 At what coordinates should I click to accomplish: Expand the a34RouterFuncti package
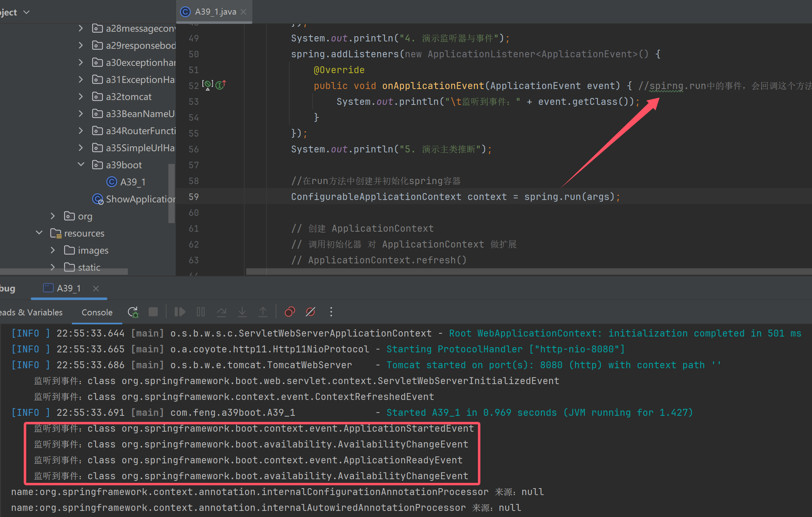click(80, 130)
